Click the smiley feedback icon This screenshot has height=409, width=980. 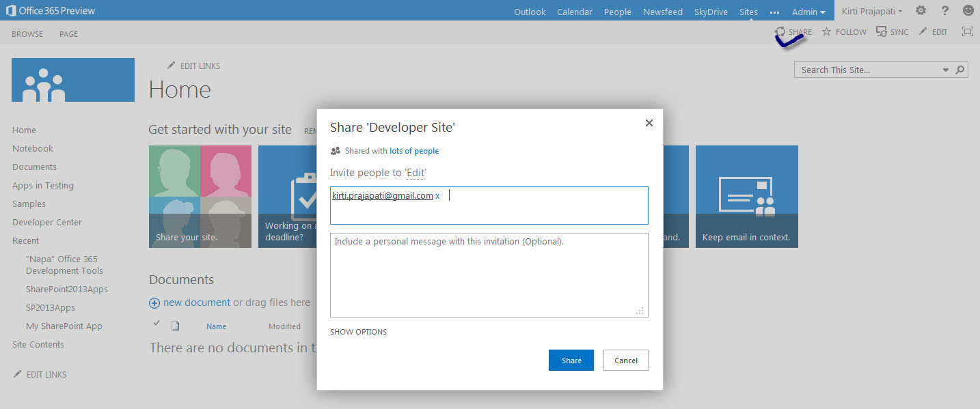[x=968, y=11]
